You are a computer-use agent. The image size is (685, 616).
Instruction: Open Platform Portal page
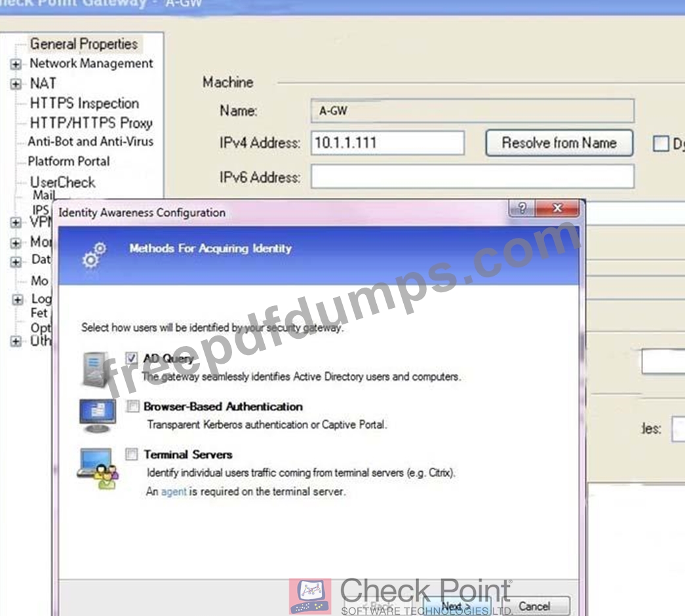[x=69, y=162]
